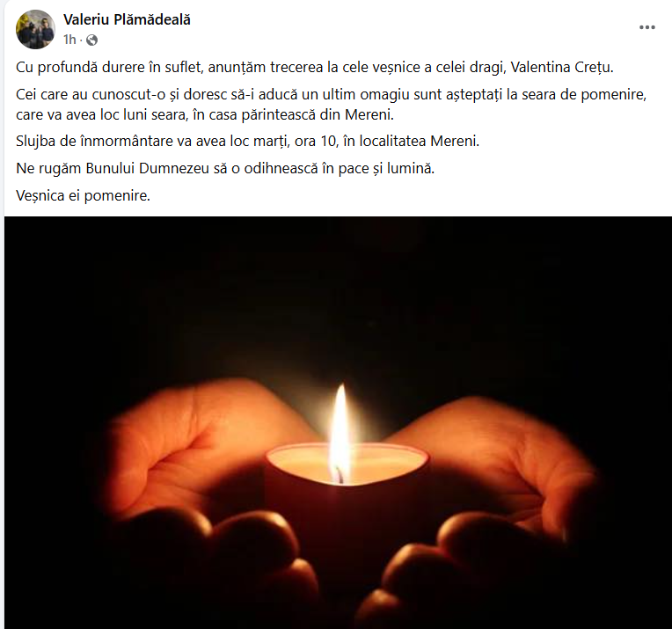Open the three-dot post options menu
This screenshot has width=672, height=629.
pyautogui.click(x=647, y=27)
